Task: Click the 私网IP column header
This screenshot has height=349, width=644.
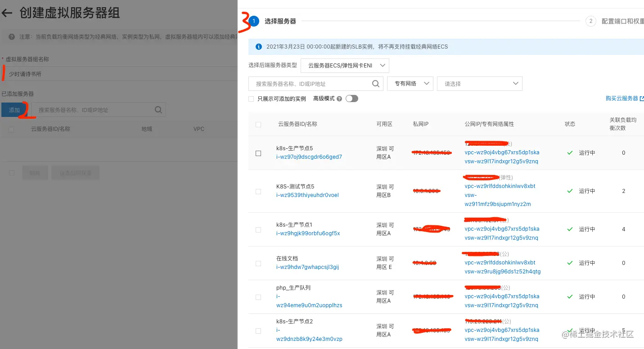Action: (x=420, y=124)
